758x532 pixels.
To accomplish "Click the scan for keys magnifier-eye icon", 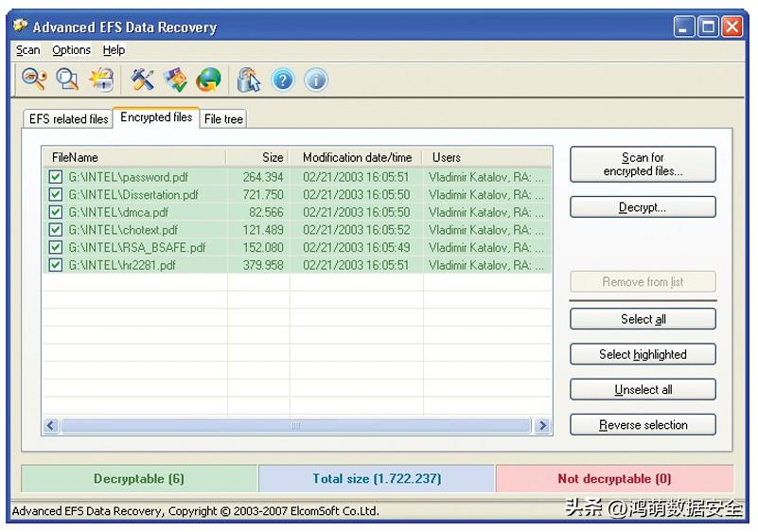I will (x=34, y=79).
